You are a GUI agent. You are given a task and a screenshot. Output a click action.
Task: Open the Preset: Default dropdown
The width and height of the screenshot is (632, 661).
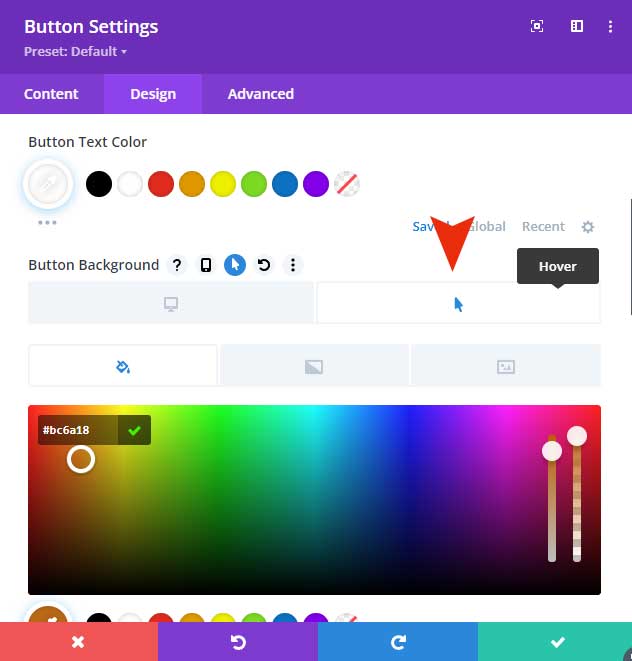tap(75, 51)
